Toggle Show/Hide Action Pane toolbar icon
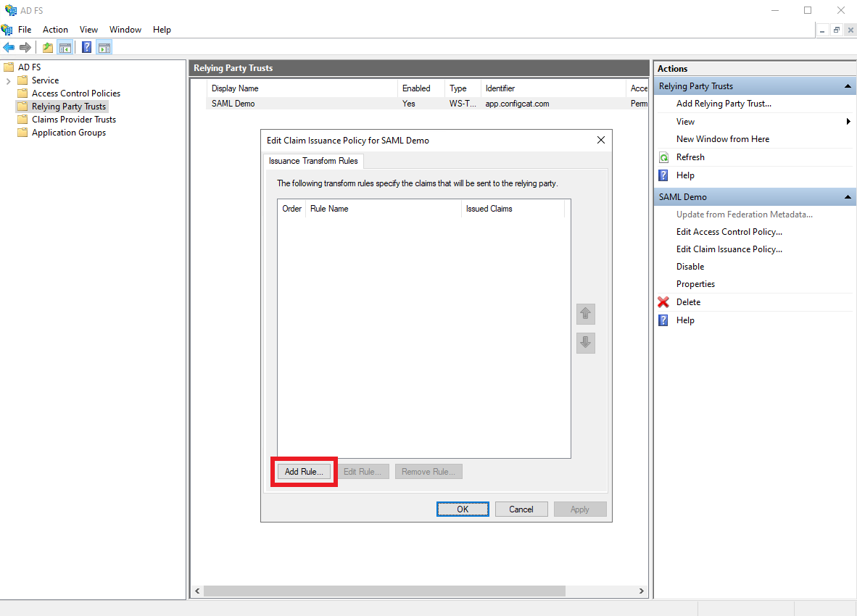This screenshot has height=616, width=857. [x=104, y=48]
